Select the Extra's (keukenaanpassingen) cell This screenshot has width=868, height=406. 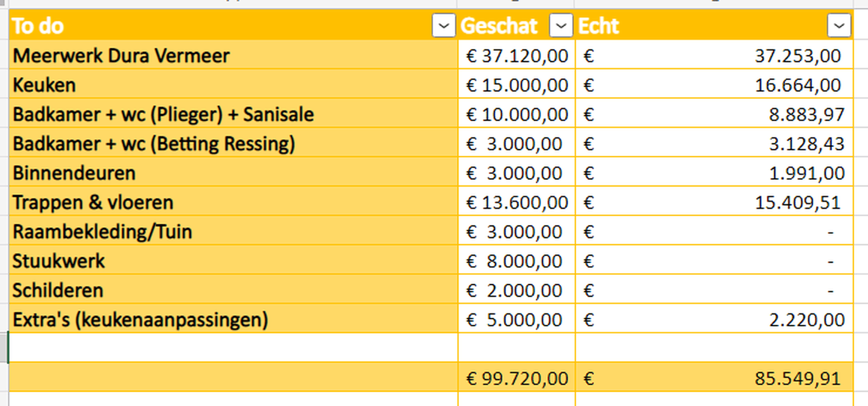[234, 320]
